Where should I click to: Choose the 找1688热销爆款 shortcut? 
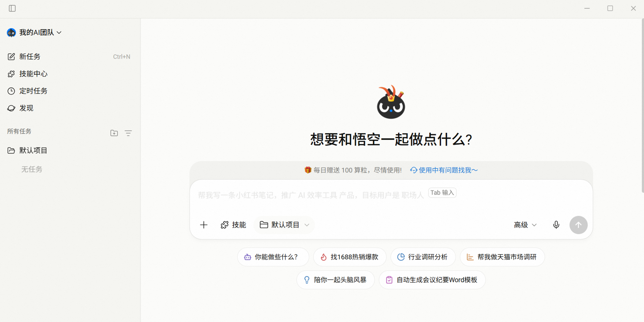(350, 257)
